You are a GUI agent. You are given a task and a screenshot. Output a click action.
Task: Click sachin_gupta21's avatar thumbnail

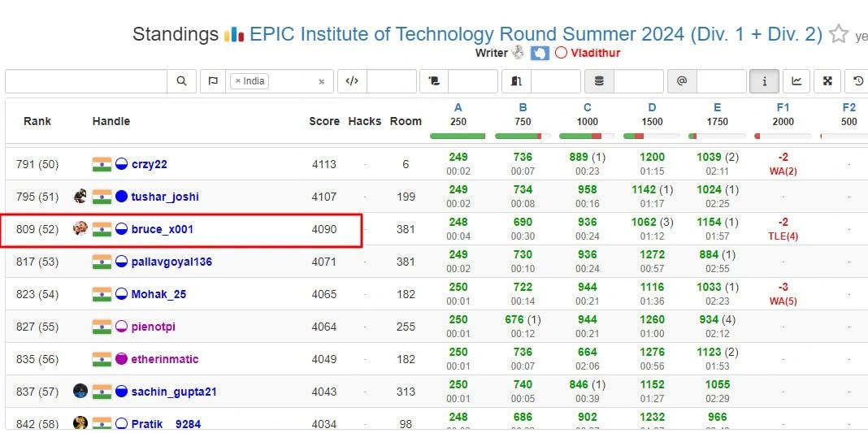click(x=80, y=391)
